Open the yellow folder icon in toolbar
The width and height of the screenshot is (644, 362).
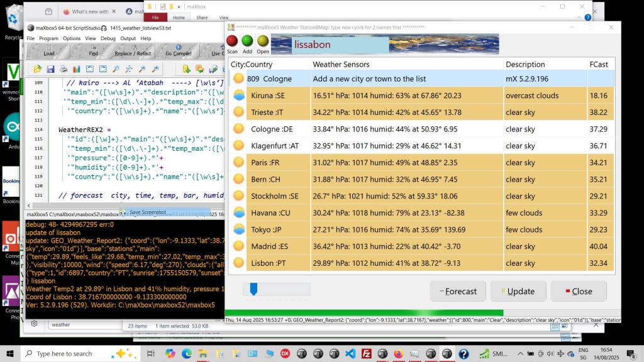tap(37, 69)
